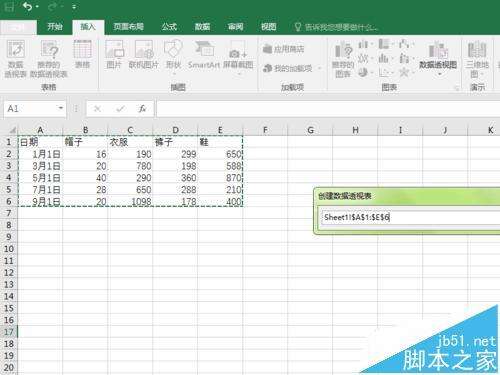Open Recommended Charts (推荐的图表)

click(343, 59)
